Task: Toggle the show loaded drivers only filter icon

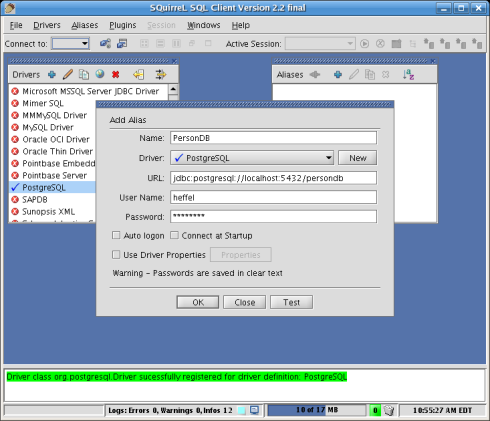Action: (x=161, y=74)
